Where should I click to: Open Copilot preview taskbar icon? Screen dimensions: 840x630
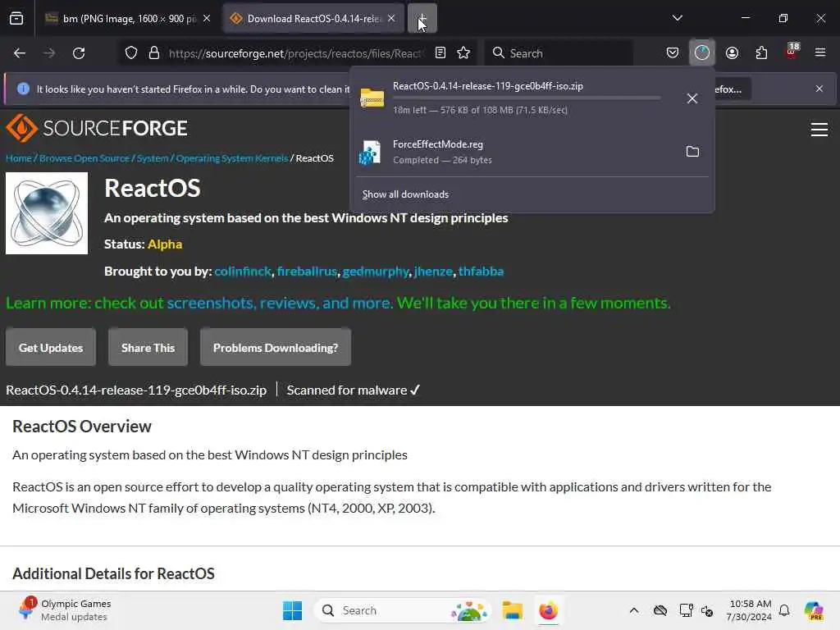coord(814,610)
